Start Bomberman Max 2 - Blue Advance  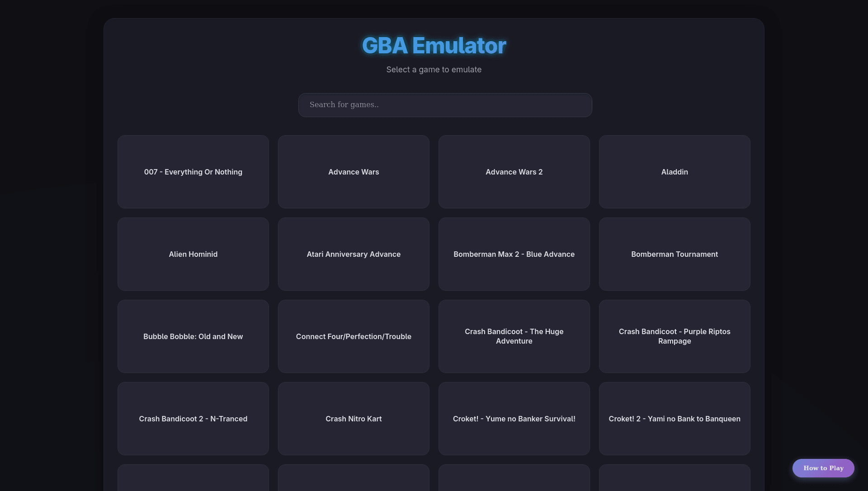(x=514, y=254)
